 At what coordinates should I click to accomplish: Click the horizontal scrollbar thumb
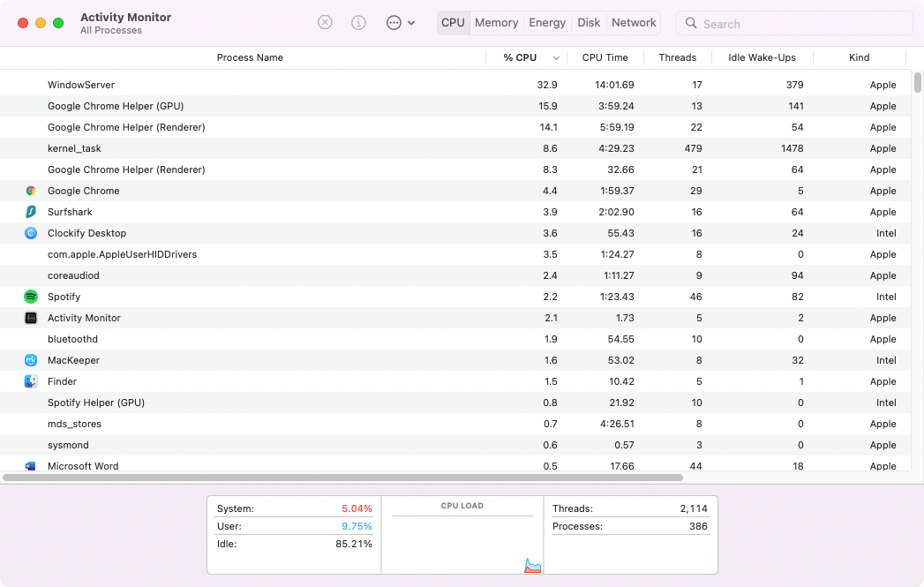pos(342,478)
